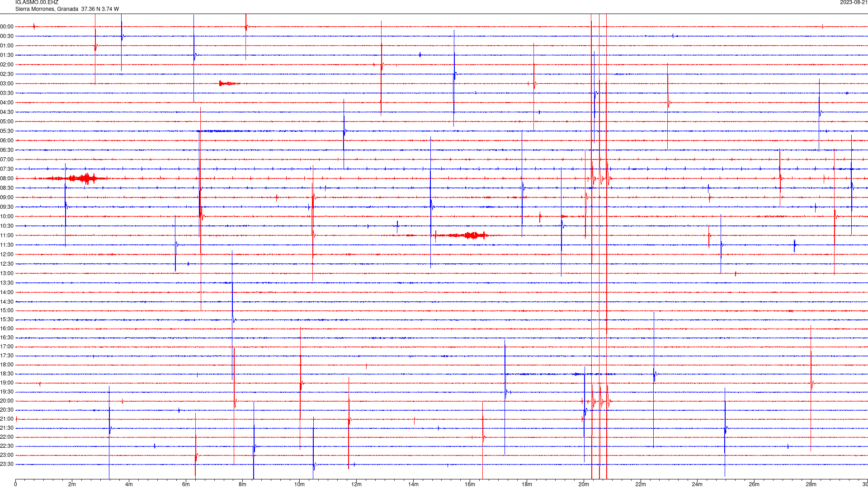Viewport: 868px width, 488px height.
Task: Select the 12:00 time row label
Action: [7, 254]
